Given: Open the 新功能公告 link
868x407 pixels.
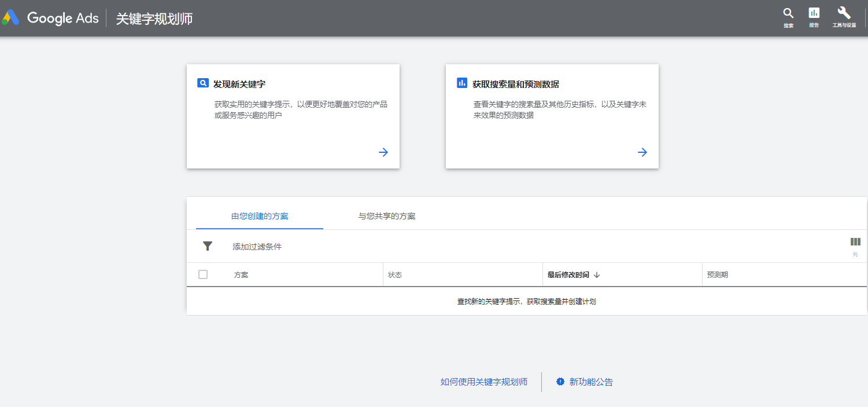Looking at the screenshot, I should (591, 382).
